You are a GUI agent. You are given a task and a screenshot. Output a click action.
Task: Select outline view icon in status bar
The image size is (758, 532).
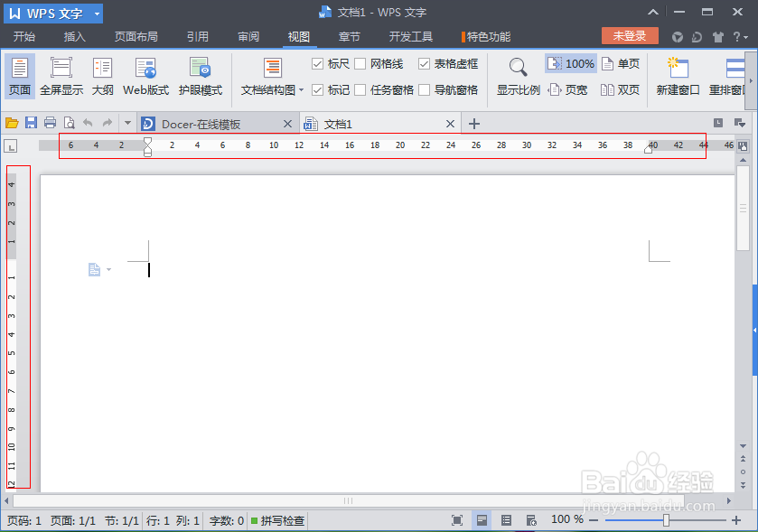(506, 520)
